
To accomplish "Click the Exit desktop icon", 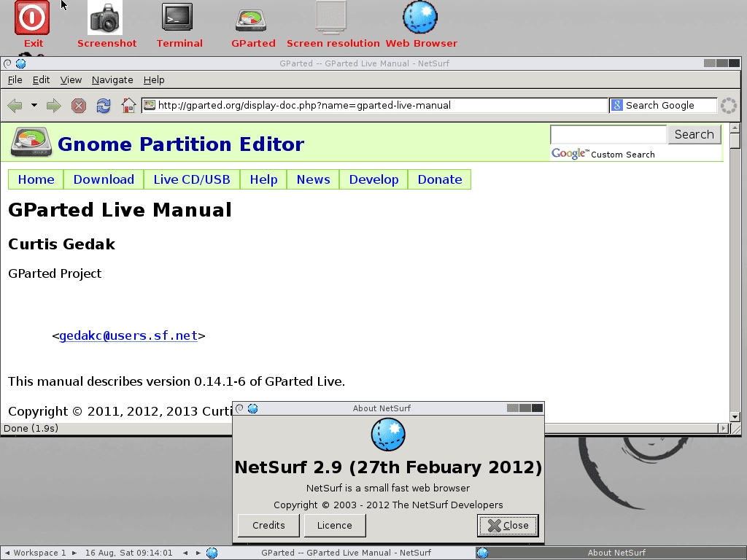I will (32, 17).
